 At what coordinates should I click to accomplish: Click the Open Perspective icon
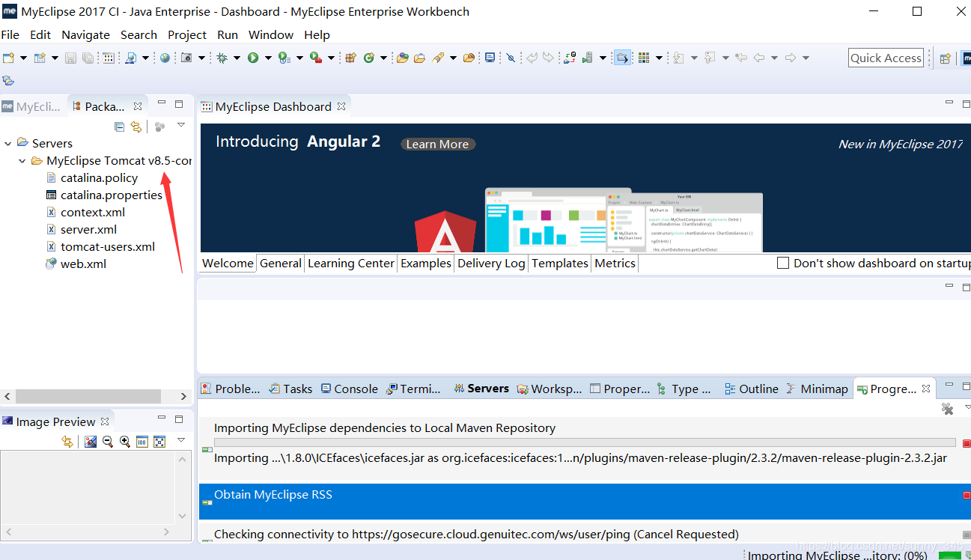tap(945, 58)
